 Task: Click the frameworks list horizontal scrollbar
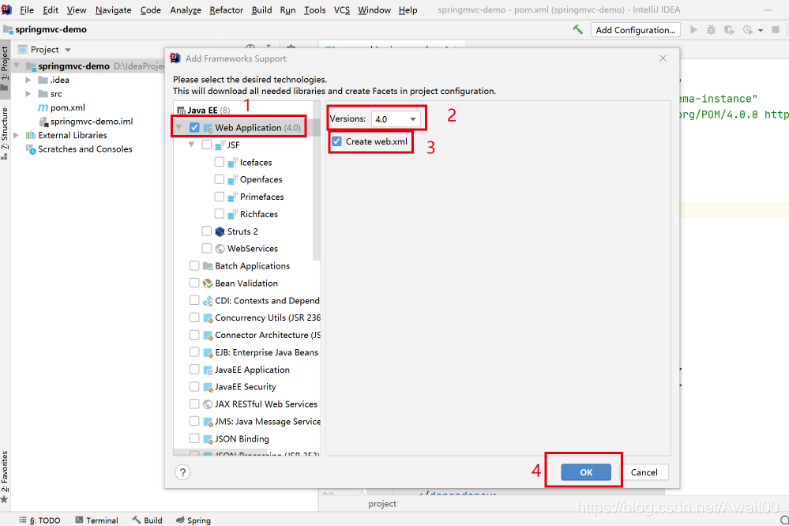pos(221,453)
